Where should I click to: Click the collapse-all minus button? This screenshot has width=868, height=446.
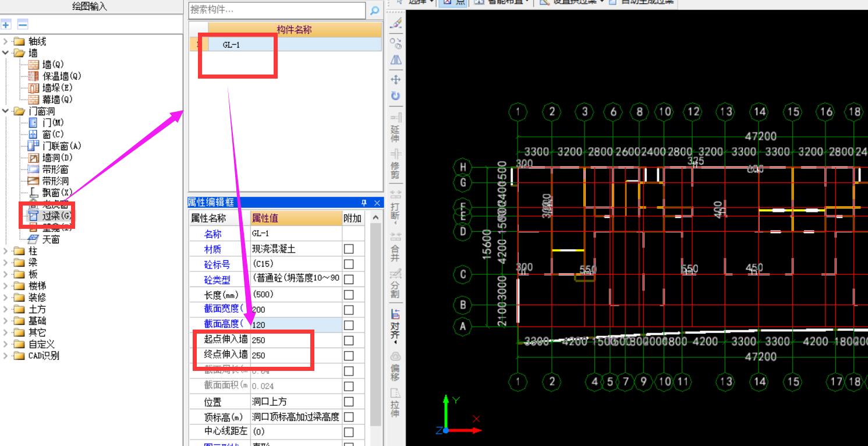(22, 24)
